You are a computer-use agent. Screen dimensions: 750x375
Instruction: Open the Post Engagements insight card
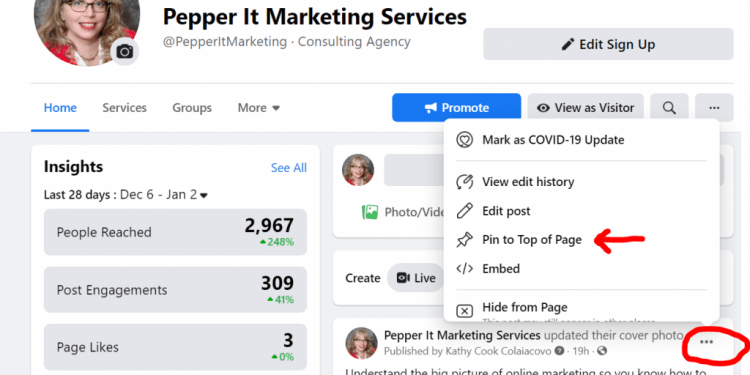tap(175, 289)
